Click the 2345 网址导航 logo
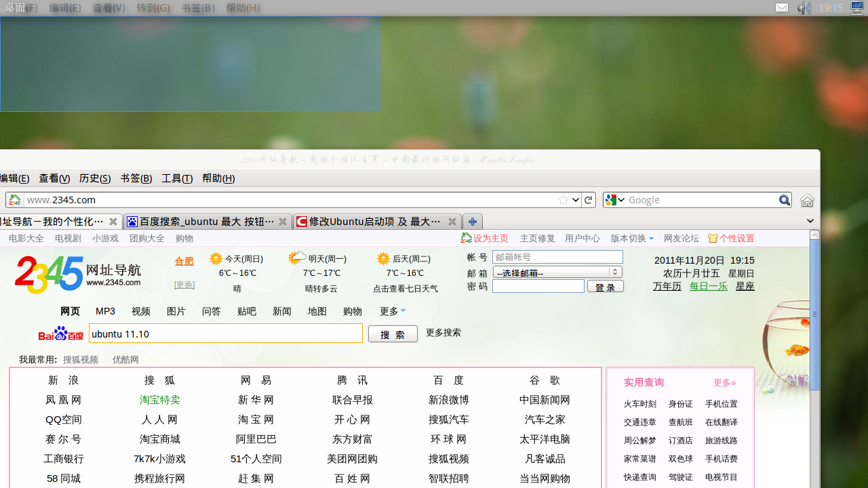868x488 pixels. (78, 274)
